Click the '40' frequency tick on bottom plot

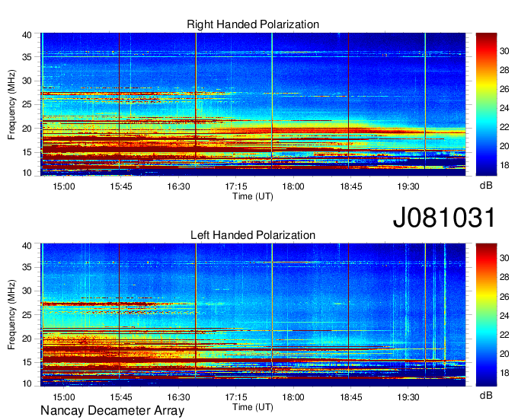pyautogui.click(x=27, y=246)
